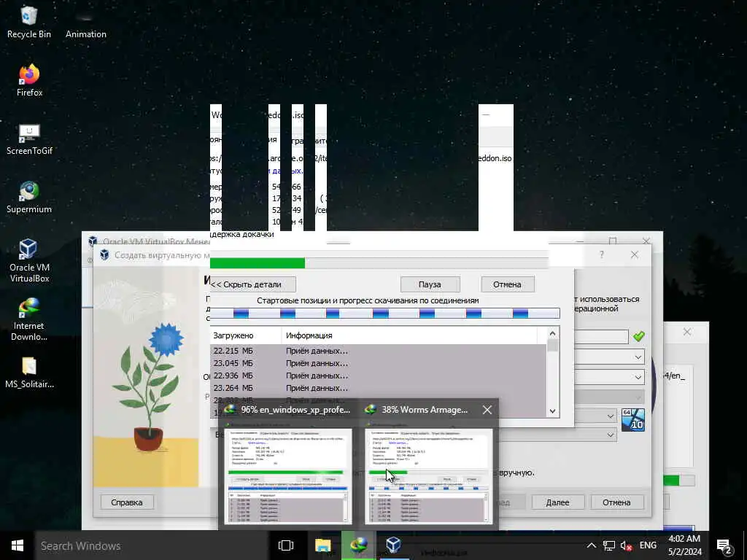The image size is (747, 560).
Task: Open the Recycle Bin desktop icon
Action: click(29, 23)
